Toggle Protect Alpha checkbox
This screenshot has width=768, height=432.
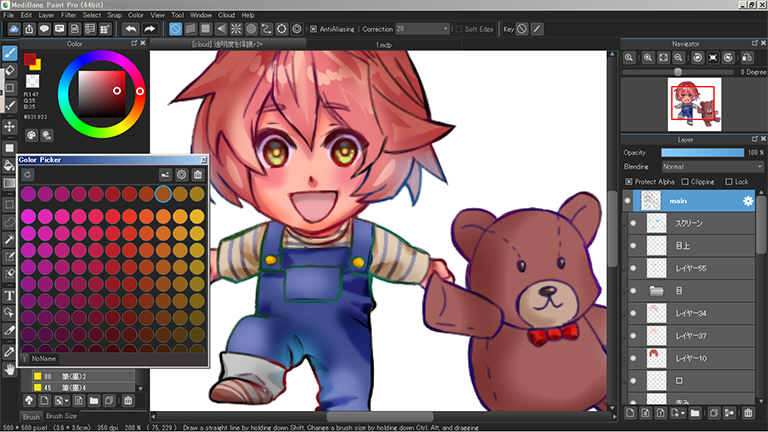[x=628, y=182]
